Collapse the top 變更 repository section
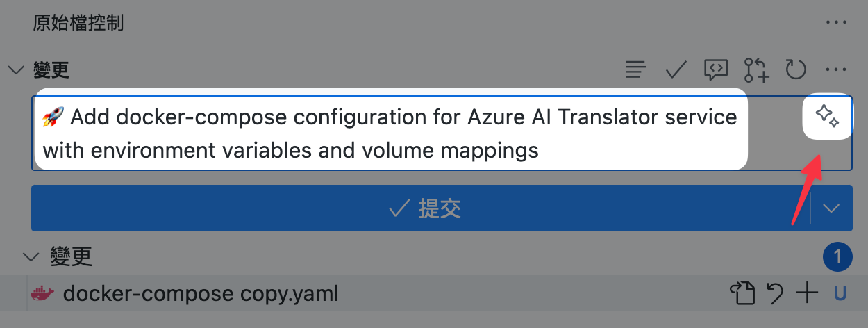This screenshot has height=328, width=868. [15, 69]
